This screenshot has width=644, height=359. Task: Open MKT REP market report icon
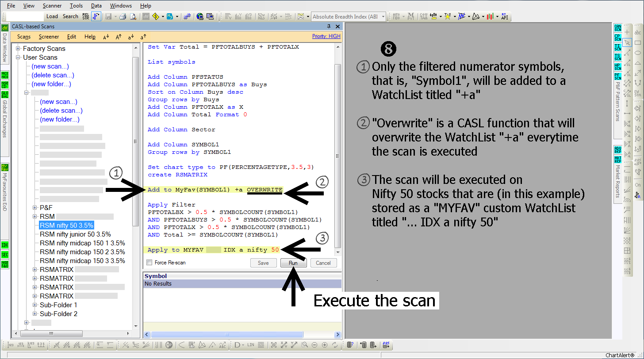pyautogui.click(x=618, y=159)
